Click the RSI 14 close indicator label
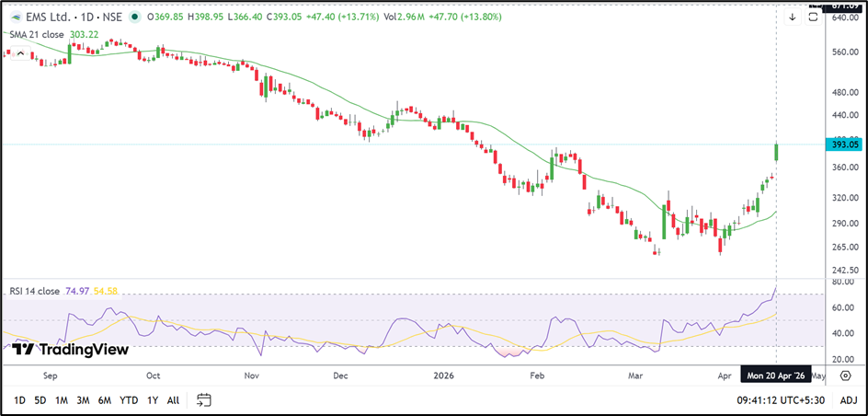Viewport: 868px width, 416px height. [35, 291]
